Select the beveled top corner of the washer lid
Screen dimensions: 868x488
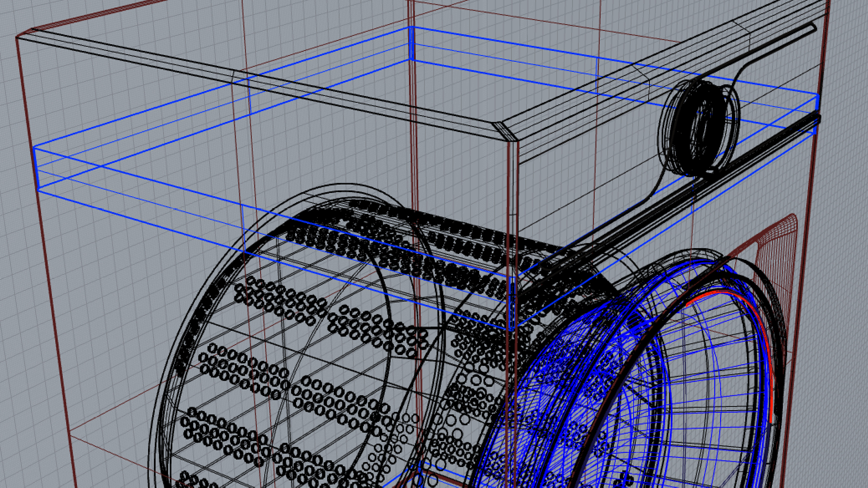tap(505, 131)
